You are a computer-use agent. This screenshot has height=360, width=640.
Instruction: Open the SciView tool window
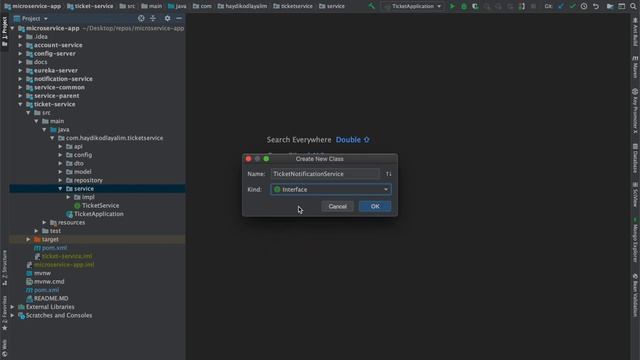[635, 194]
